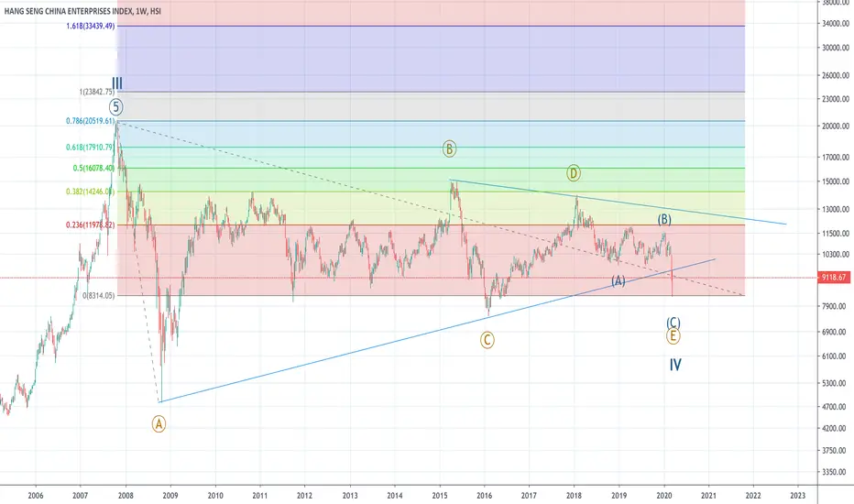Screen dimensions: 854x504
Task: Click the red current price tag 9118.67
Action: click(834, 278)
